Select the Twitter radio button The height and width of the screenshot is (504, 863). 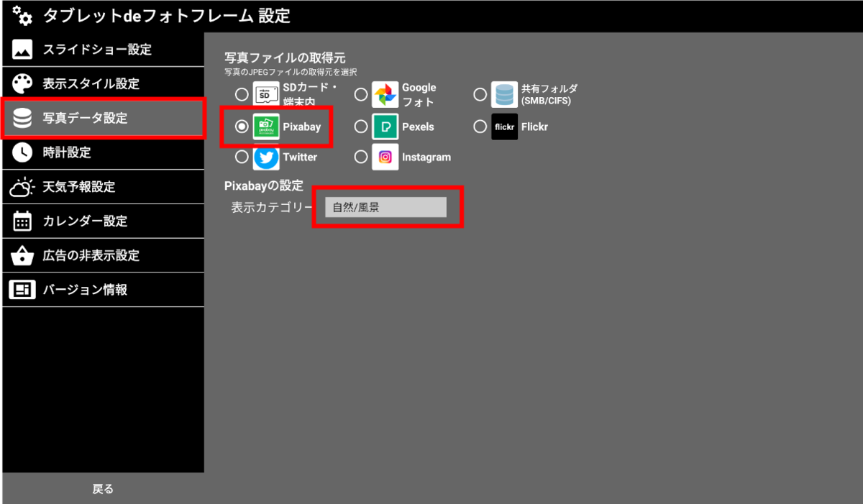242,157
